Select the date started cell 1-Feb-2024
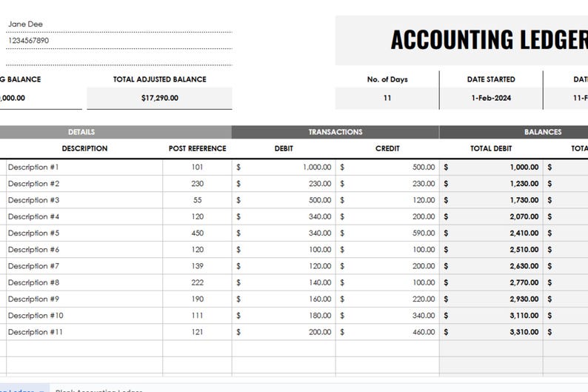The width and height of the screenshot is (588, 392). tap(491, 99)
